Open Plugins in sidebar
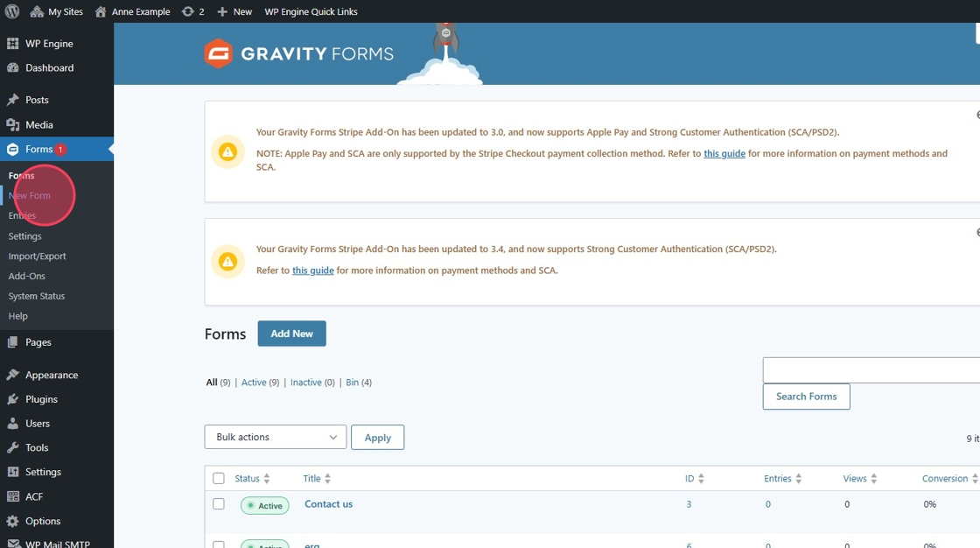This screenshot has height=548, width=980. (x=57, y=399)
